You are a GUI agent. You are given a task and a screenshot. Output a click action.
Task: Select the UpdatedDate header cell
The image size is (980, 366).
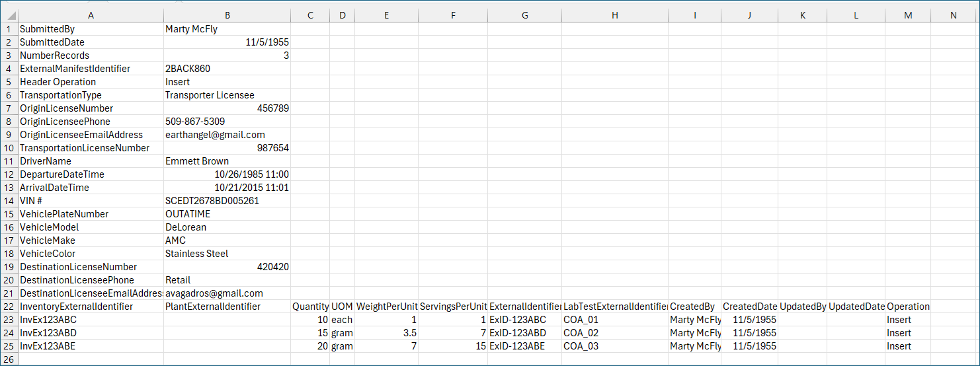click(856, 307)
